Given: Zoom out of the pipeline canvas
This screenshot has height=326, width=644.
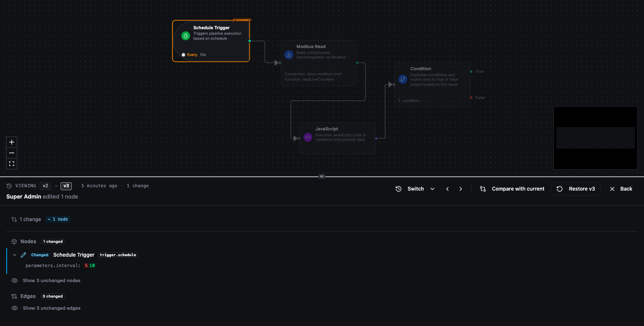Looking at the screenshot, I should click(12, 153).
